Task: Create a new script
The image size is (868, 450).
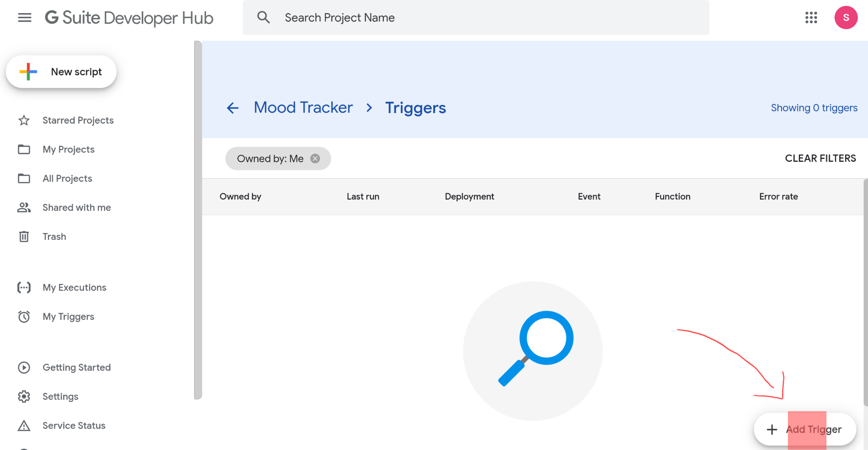Action: coord(61,72)
